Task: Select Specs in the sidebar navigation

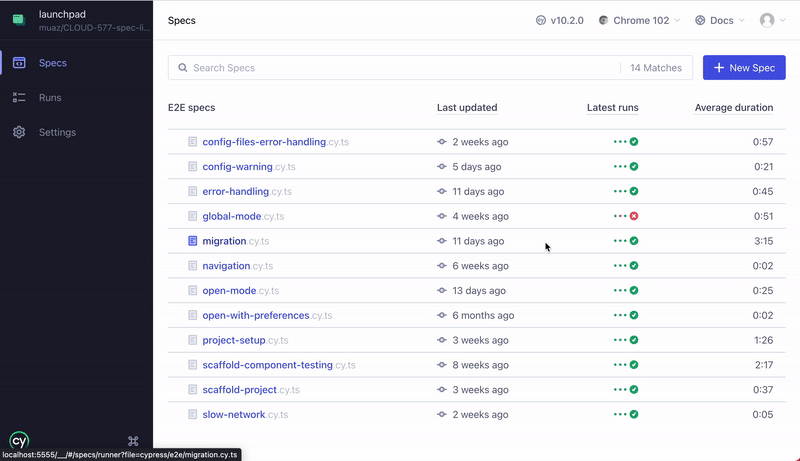Action: click(52, 63)
